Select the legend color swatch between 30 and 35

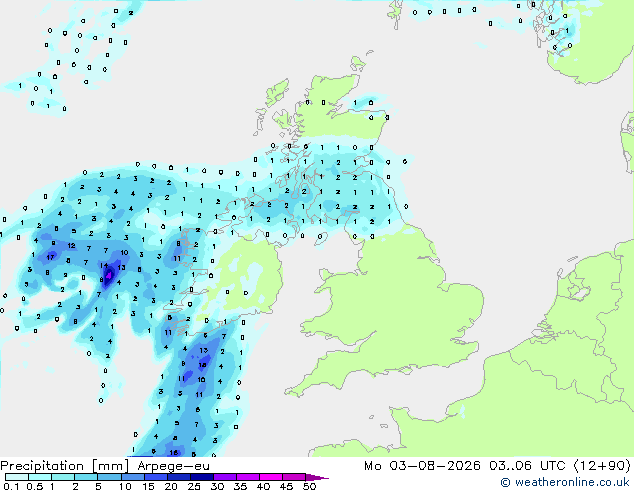(225, 477)
